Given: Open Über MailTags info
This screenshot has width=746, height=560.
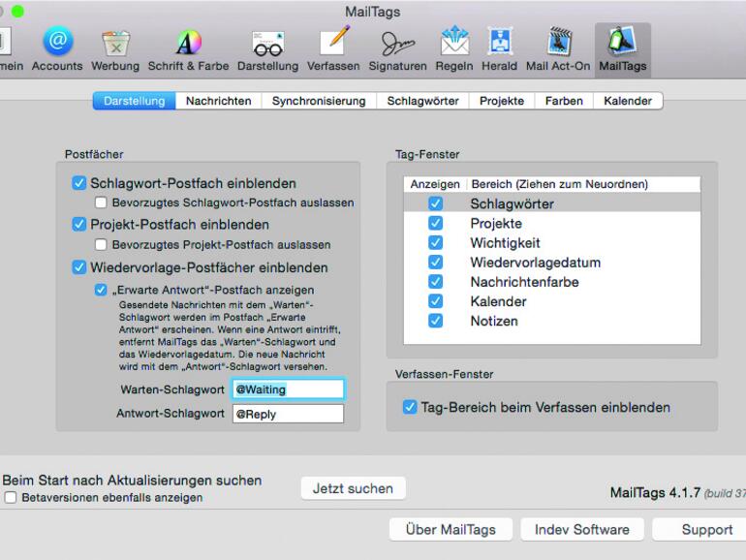Looking at the screenshot, I should coord(451,529).
